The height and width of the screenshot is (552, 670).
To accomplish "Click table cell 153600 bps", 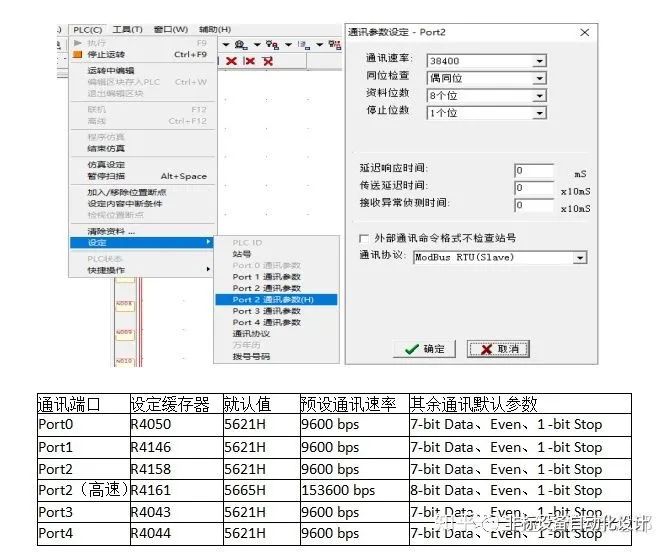I will click(355, 490).
